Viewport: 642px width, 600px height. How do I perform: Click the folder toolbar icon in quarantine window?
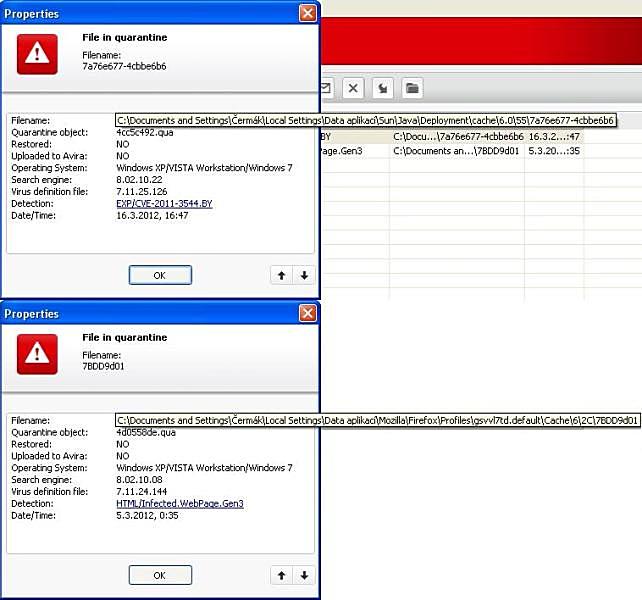pyautogui.click(x=412, y=88)
